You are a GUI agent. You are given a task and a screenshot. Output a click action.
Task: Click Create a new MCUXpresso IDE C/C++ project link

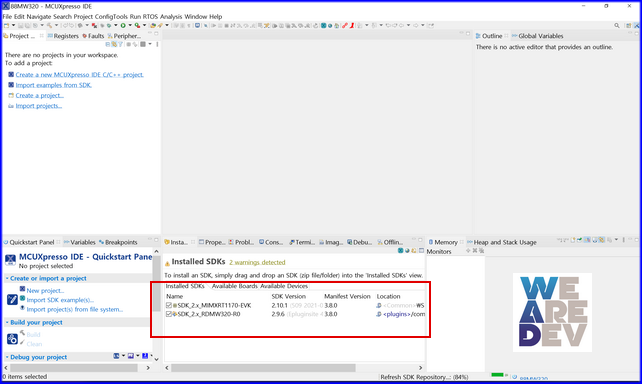pos(79,75)
